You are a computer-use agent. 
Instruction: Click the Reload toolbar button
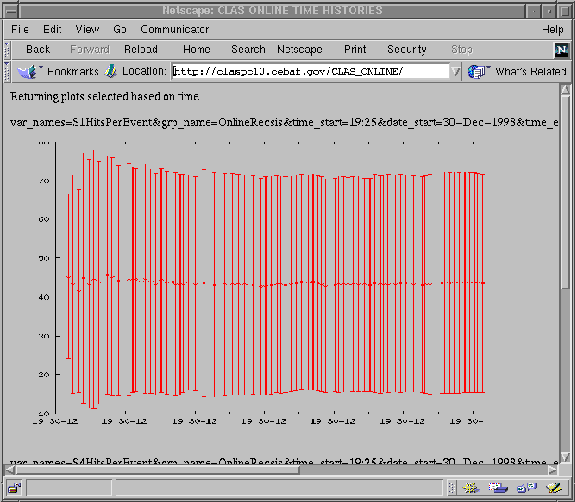pyautogui.click(x=141, y=49)
